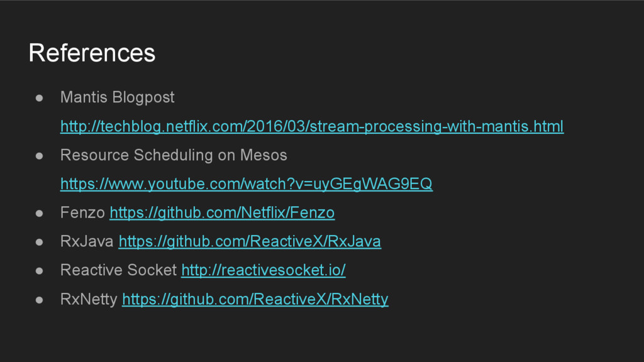Click the Reactive Socket label text
The width and height of the screenshot is (644, 362).
point(118,271)
